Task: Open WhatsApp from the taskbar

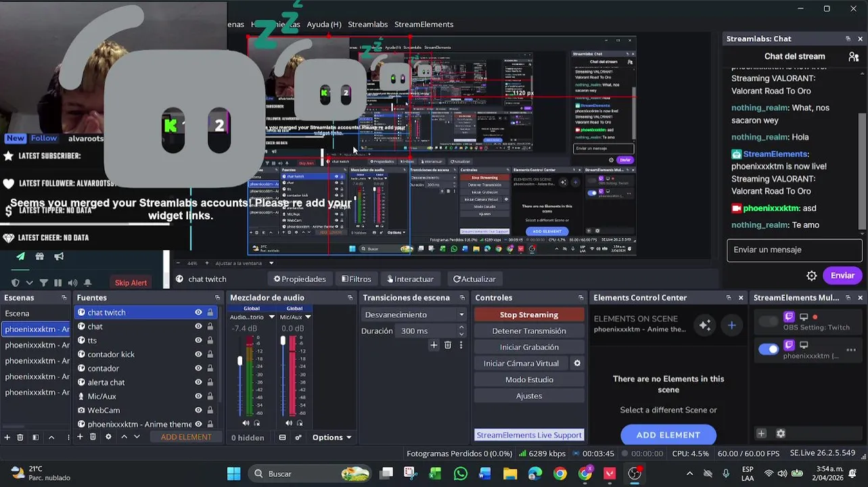Action: point(461,473)
